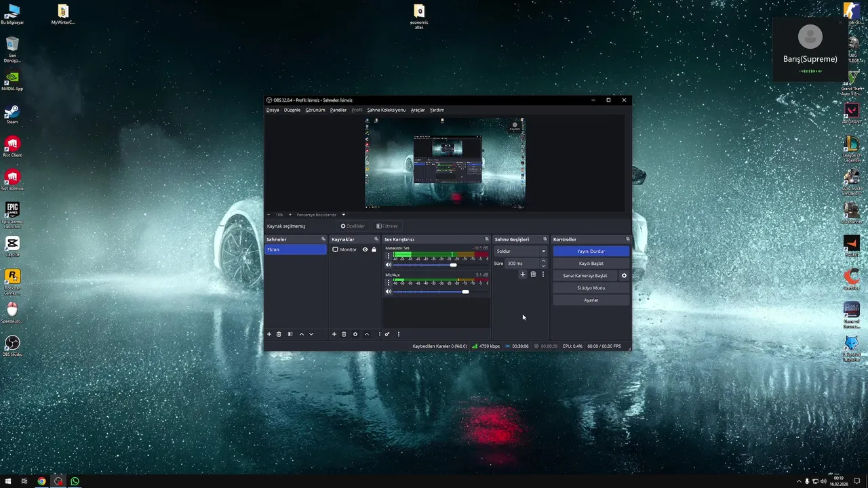The image size is (868, 488).
Task: Open Steam desktop shortcut
Action: coord(12,114)
